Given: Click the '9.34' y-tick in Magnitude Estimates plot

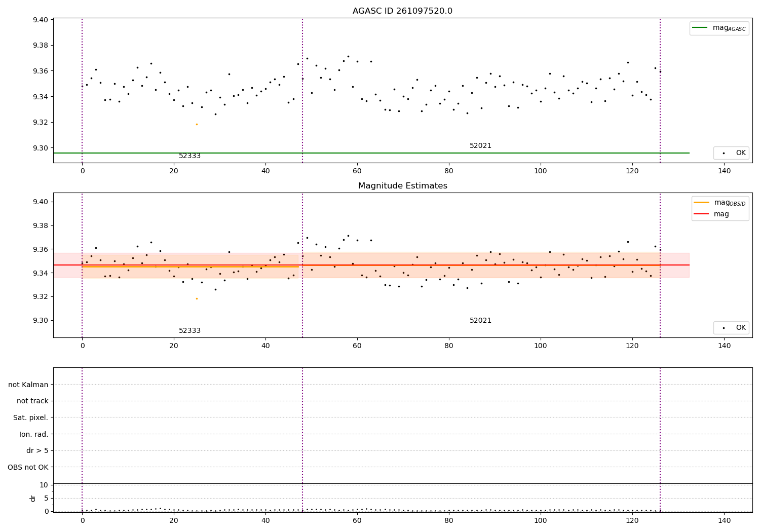Looking at the screenshot, I should [41, 273].
